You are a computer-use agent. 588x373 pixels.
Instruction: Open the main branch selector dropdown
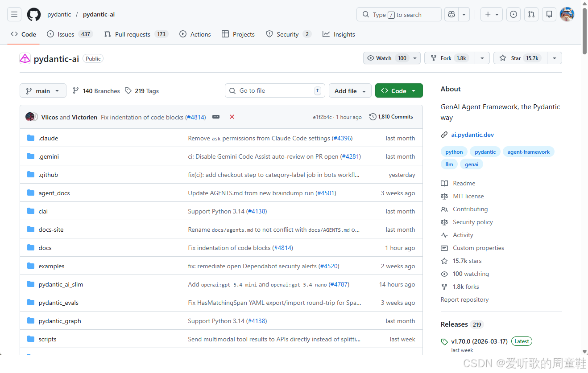[43, 90]
